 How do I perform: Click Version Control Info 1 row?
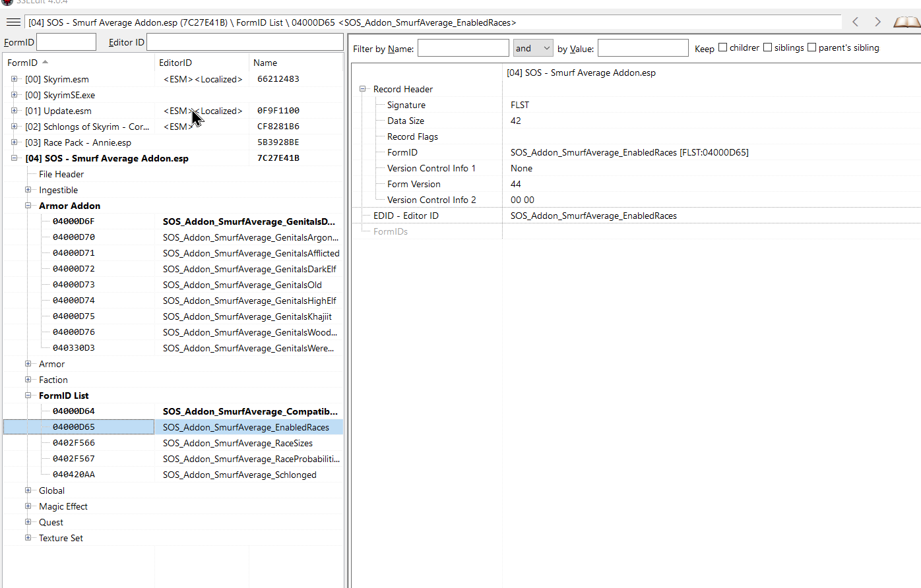[x=636, y=168]
